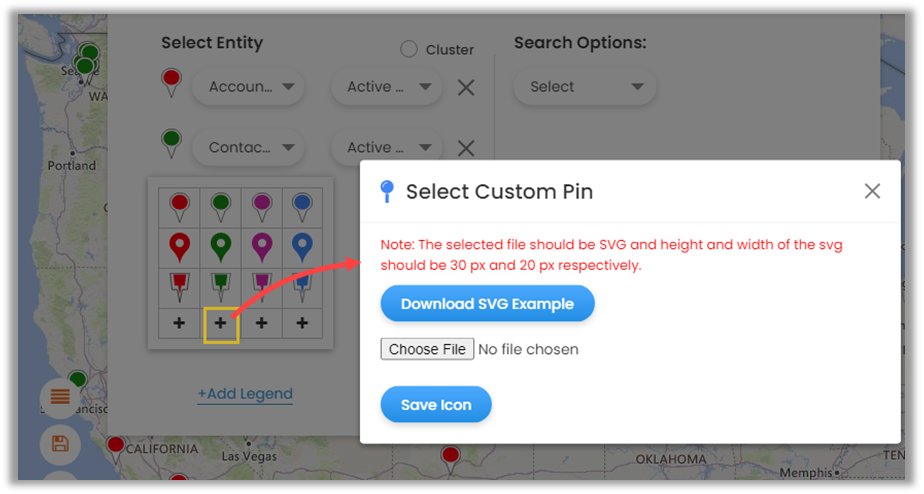Remove the Account entity row with X
This screenshot has width=924, height=494.
[x=465, y=87]
